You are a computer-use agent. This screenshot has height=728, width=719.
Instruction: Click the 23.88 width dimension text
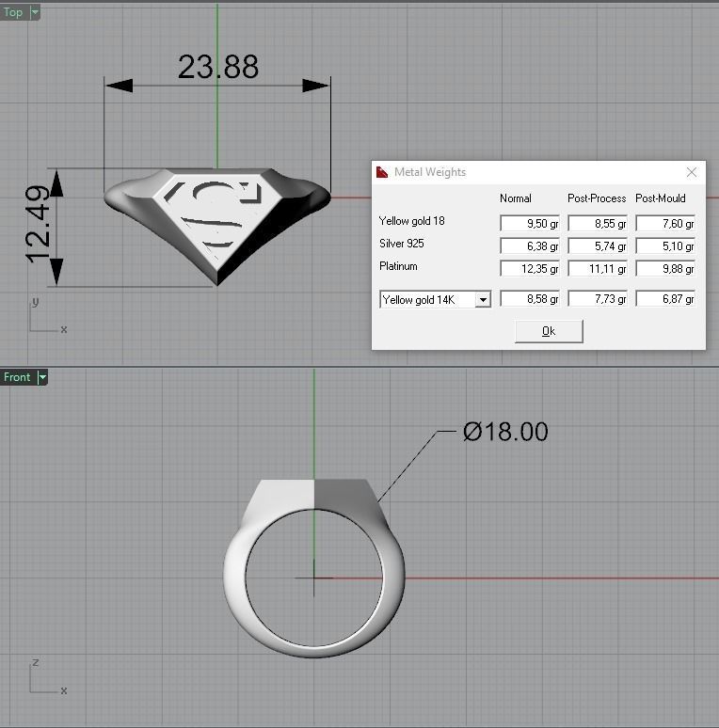(217, 67)
